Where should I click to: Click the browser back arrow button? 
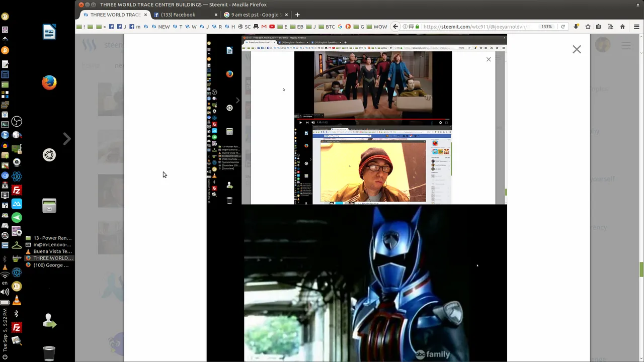395,27
